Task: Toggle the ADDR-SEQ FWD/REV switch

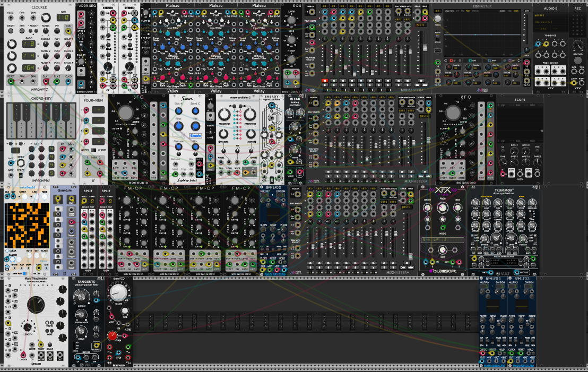Action: pos(81,47)
